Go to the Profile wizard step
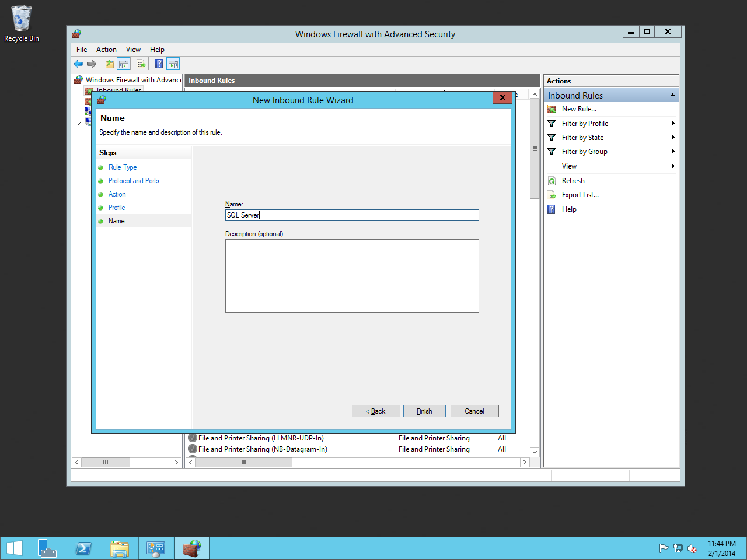747x560 pixels. click(x=117, y=208)
